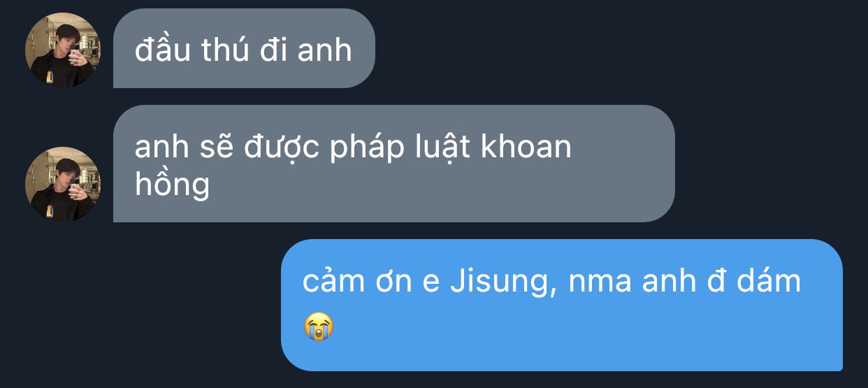Screen dimensions: 868x388
Task: Click the word "nma" in the blue bubble
Action: 600,284
